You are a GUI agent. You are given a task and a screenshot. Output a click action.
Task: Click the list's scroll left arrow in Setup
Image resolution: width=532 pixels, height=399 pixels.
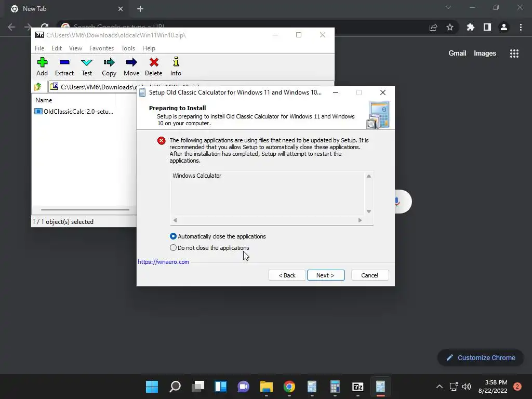pos(175,220)
